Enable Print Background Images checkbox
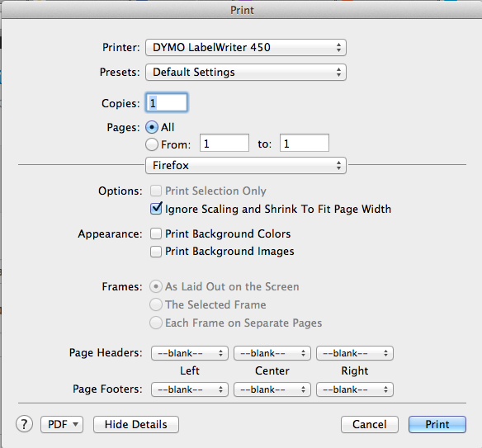This screenshot has height=448, width=482. (x=156, y=252)
